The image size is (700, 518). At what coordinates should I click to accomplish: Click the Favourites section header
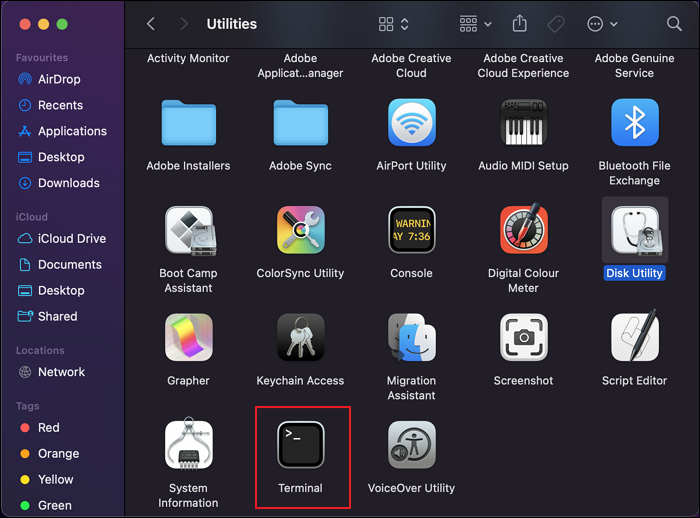point(42,58)
